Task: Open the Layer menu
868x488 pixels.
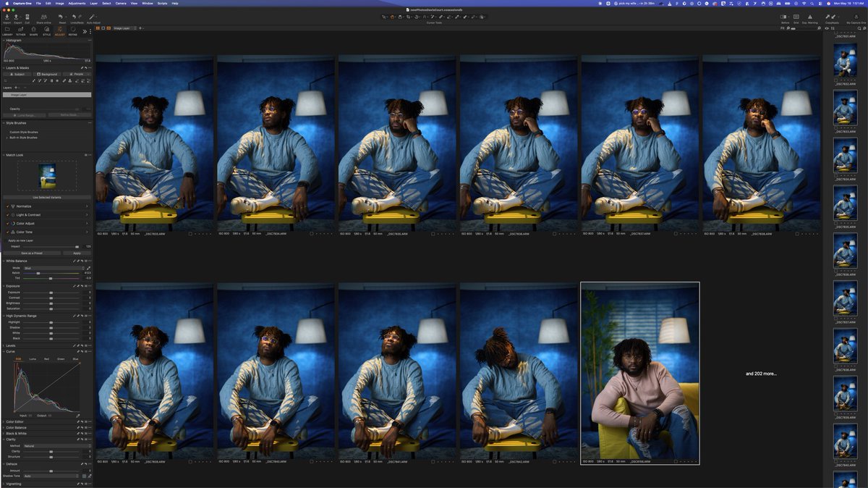Action: click(x=93, y=3)
